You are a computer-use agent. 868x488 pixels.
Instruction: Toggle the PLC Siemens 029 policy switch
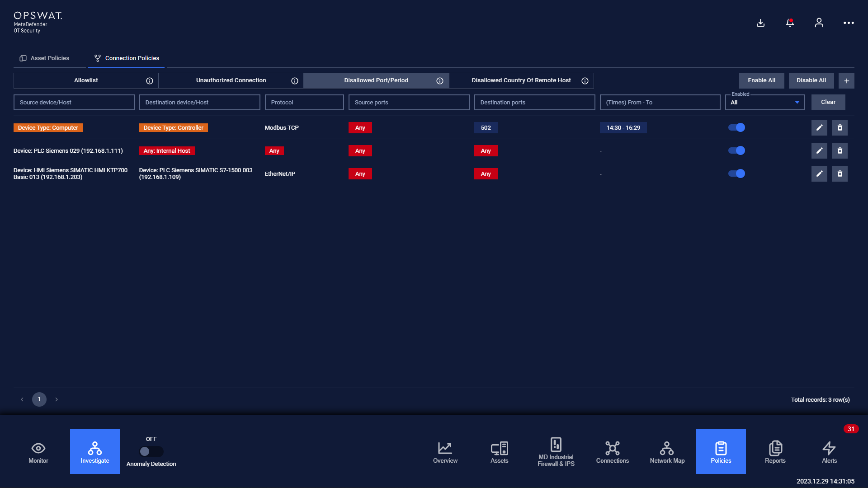[x=736, y=150]
